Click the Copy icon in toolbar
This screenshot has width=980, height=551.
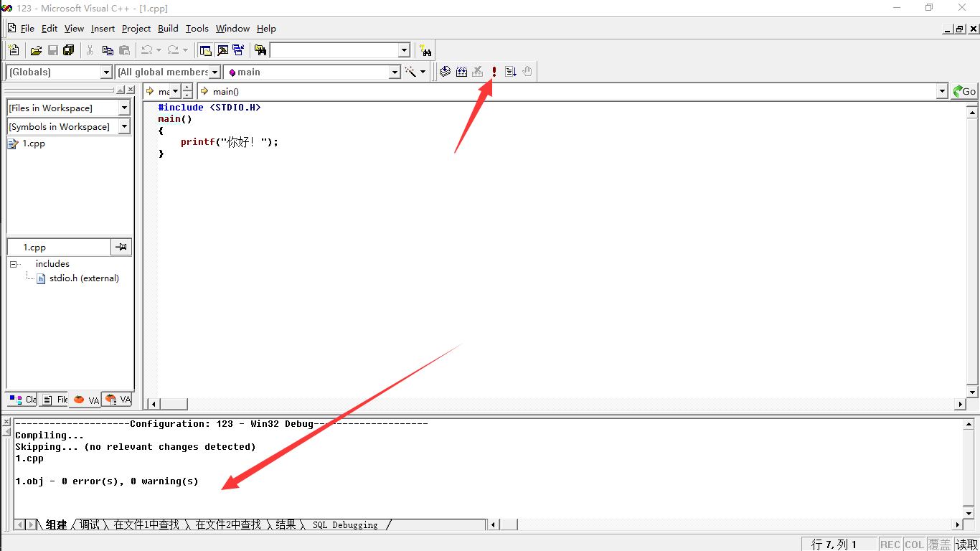tap(108, 50)
